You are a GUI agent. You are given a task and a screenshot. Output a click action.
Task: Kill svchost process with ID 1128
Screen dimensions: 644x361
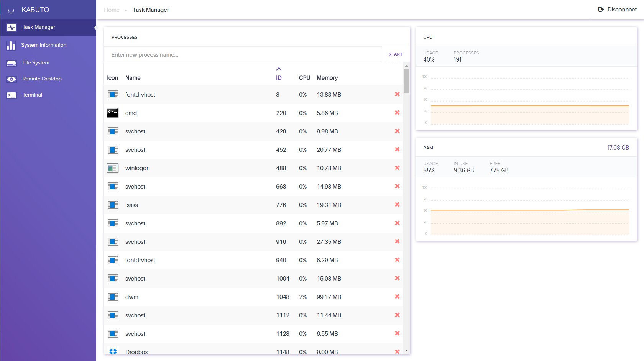pyautogui.click(x=397, y=333)
